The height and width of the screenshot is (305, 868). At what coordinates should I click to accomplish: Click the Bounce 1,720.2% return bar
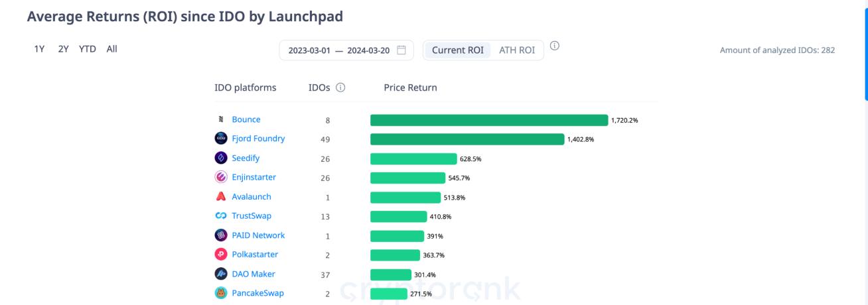coord(489,120)
